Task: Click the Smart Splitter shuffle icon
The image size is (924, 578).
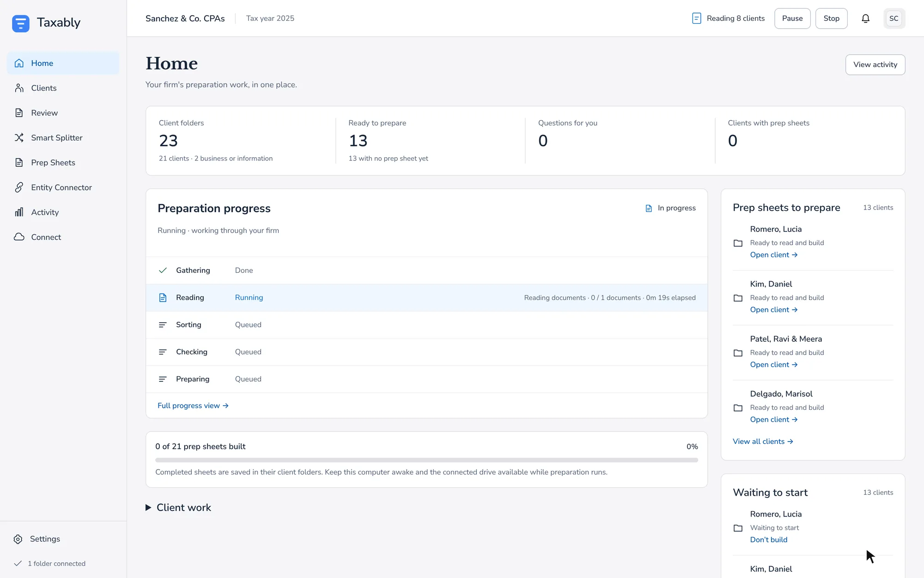Action: coord(19,138)
